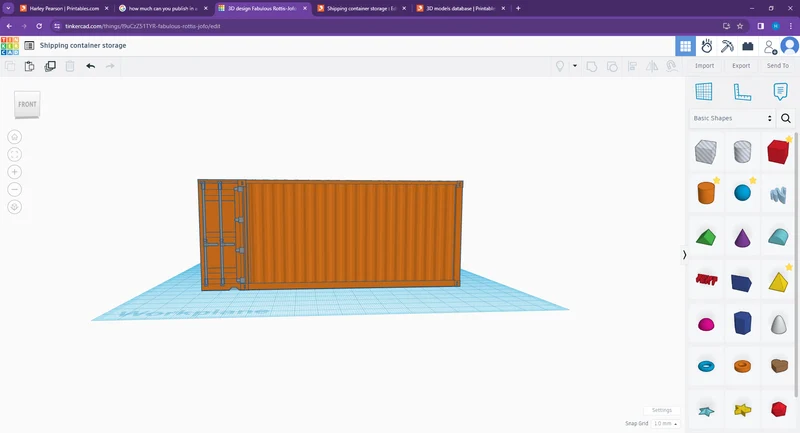Click the Send To button
Image resolution: width=800 pixels, height=433 pixels.
click(x=778, y=66)
